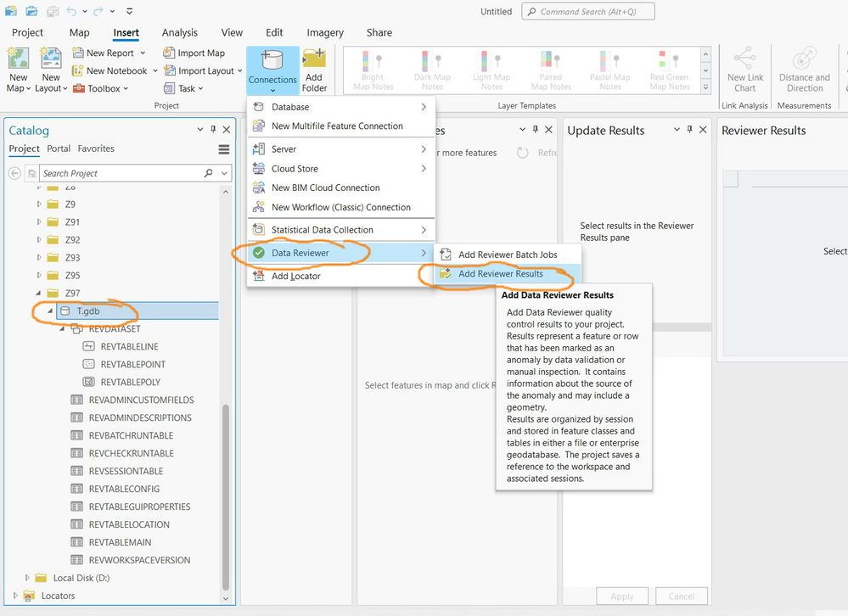Click Add Reviewer Results

pos(508,274)
